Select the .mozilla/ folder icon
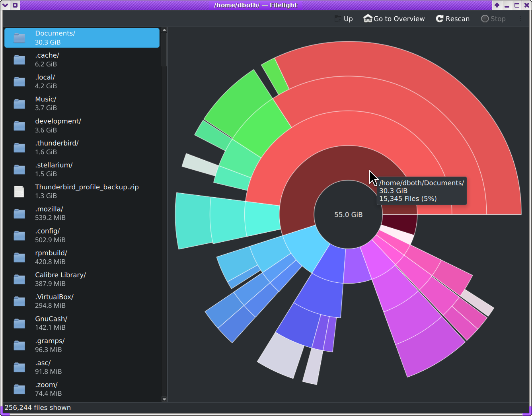Screen dimensions: 532x416 (x=19, y=213)
